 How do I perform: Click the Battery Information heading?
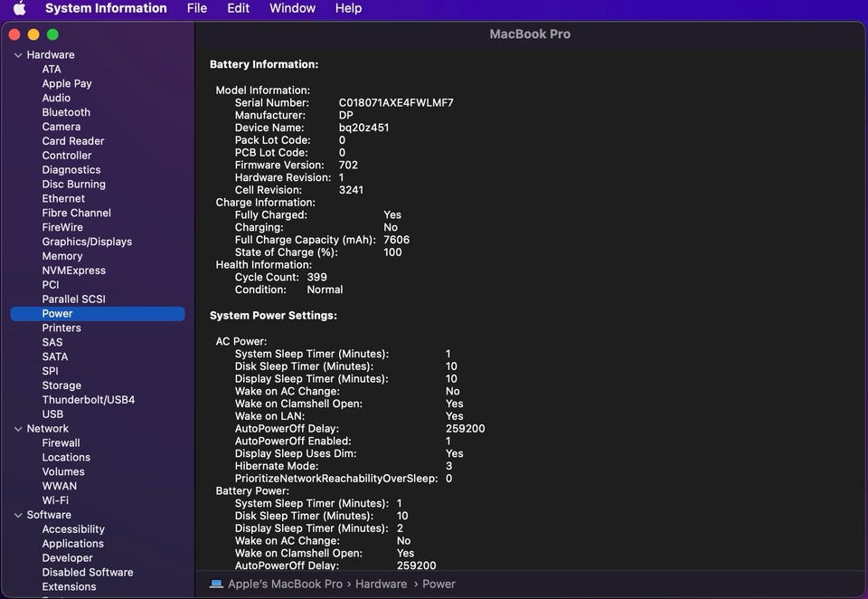click(264, 65)
